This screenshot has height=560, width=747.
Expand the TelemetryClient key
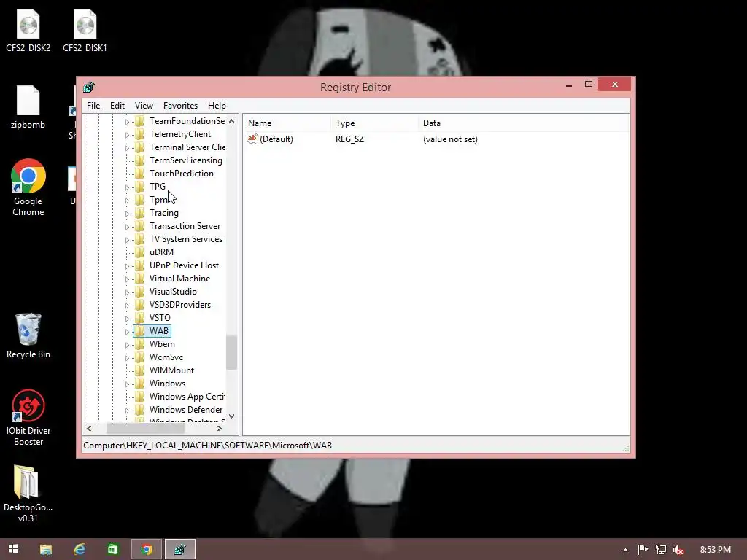pos(127,135)
